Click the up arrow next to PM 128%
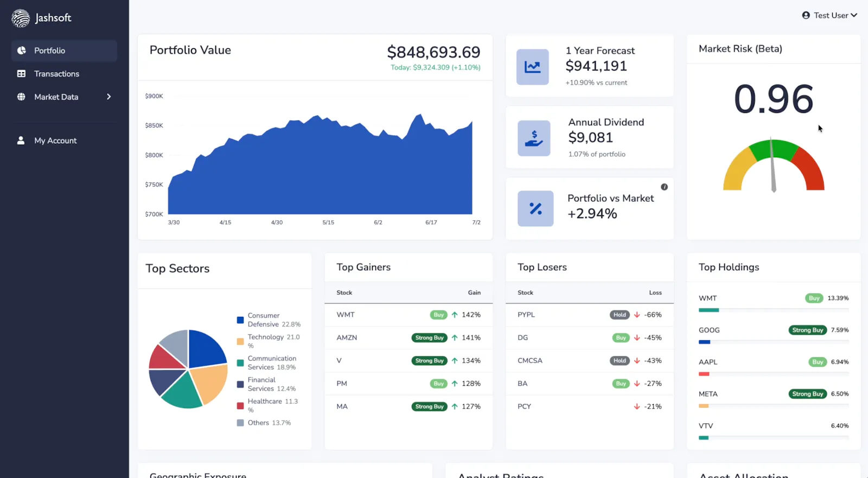 (455, 384)
